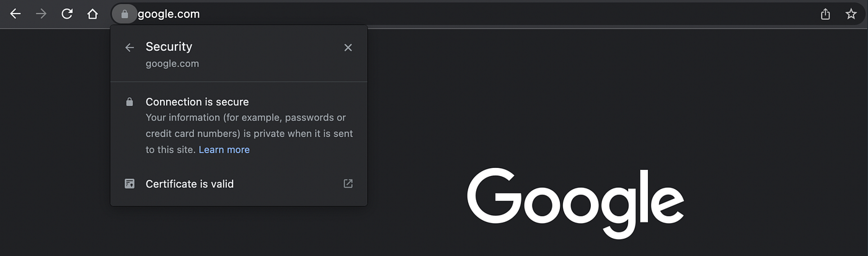The height and width of the screenshot is (256, 868).
Task: Open the Learn more link
Action: (x=224, y=149)
